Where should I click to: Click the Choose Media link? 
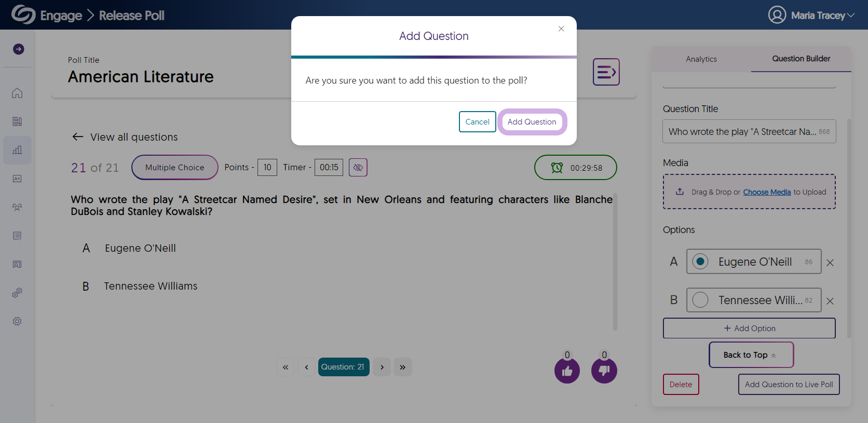[x=767, y=192]
